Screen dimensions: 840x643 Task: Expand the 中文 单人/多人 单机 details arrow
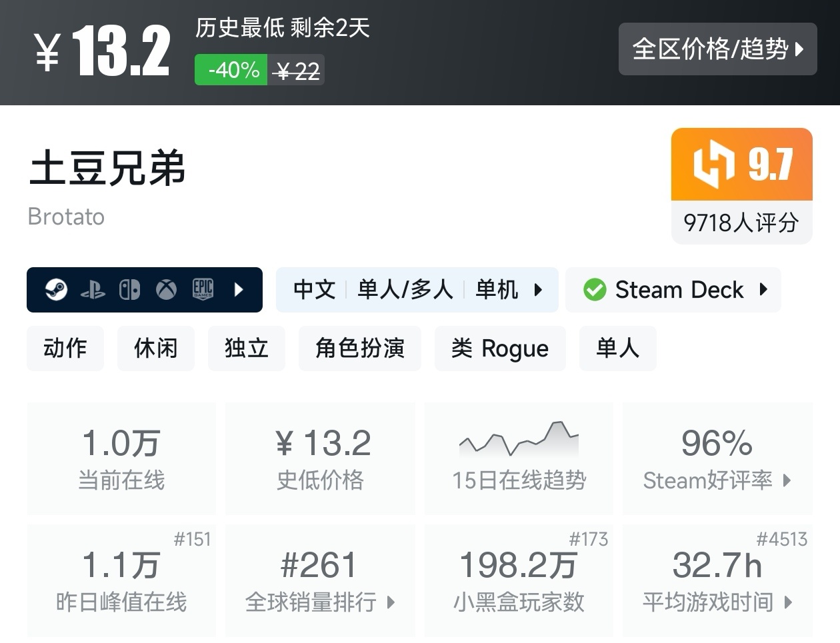point(538,290)
